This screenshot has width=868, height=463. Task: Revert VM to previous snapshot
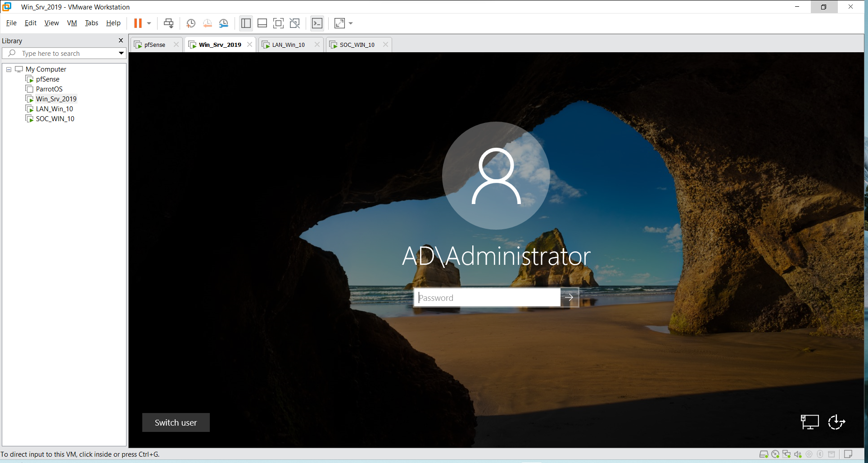[207, 23]
